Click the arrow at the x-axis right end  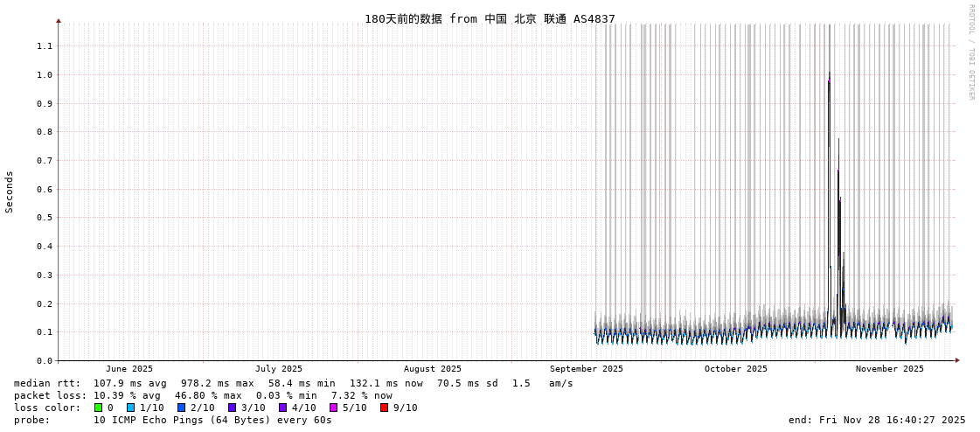[957, 360]
